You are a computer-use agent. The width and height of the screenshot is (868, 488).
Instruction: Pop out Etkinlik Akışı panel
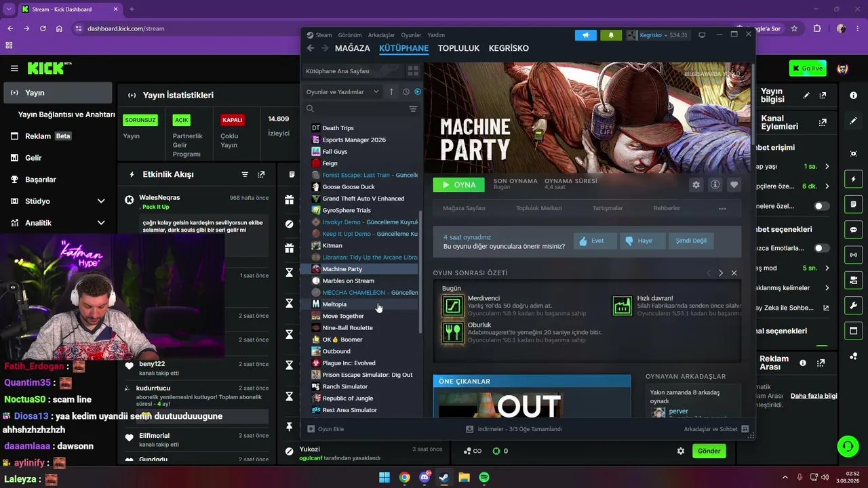pos(262,174)
